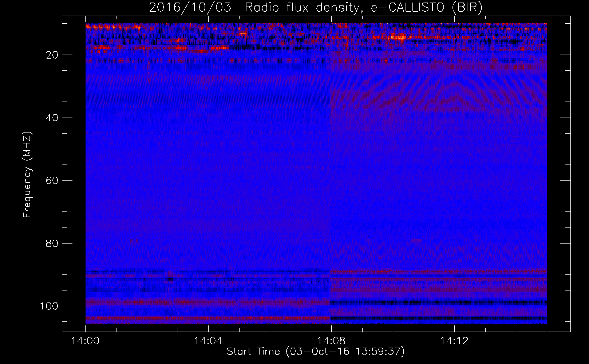Image resolution: width=589 pixels, height=364 pixels.
Task: Select the 14:00 time tick label
Action: pos(85,341)
